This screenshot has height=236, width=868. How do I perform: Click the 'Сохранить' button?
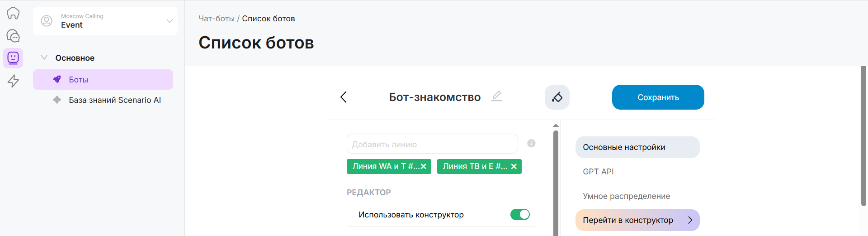[x=658, y=97]
